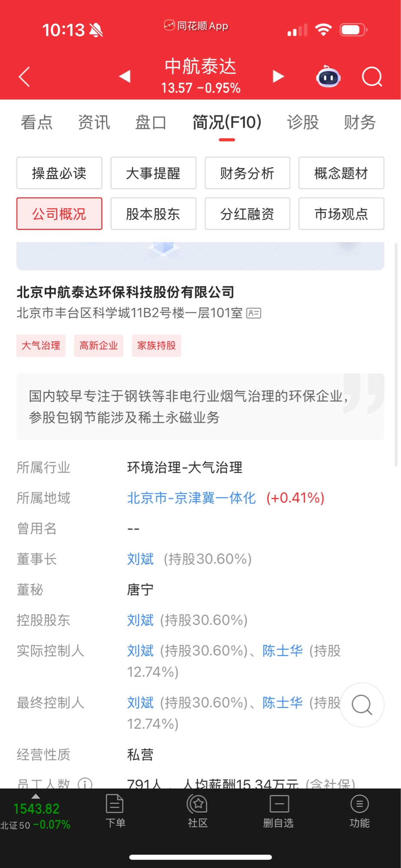Show info for 员工人数
Viewport: 401px width, 868px height.
click(x=85, y=784)
